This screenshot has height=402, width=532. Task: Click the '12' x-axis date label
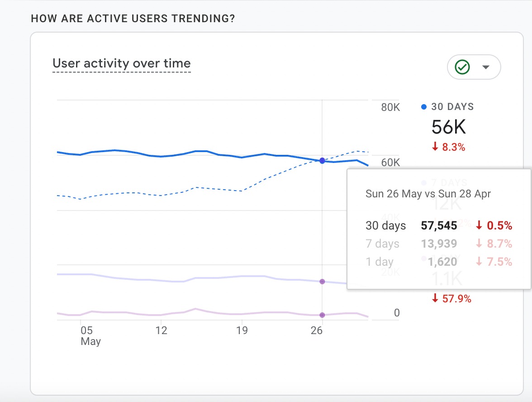click(x=161, y=330)
